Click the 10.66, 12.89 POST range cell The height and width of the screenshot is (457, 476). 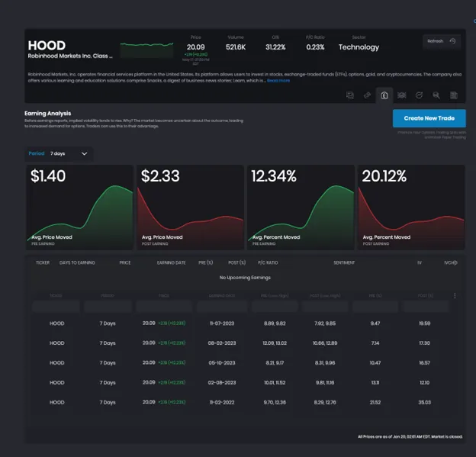tap(325, 343)
